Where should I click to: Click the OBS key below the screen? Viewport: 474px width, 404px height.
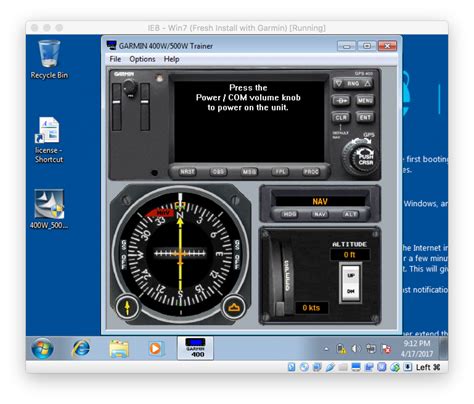pos(218,172)
